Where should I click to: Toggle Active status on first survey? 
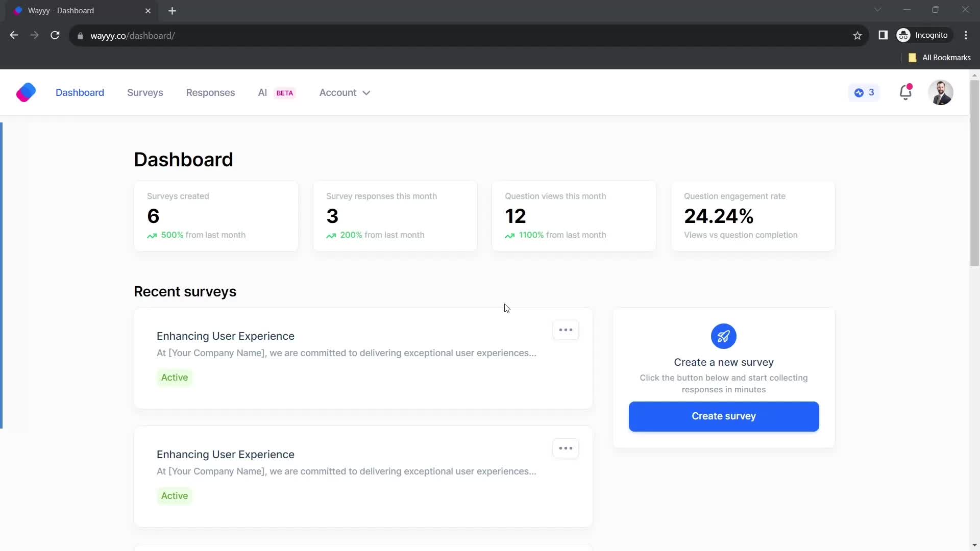click(x=175, y=377)
